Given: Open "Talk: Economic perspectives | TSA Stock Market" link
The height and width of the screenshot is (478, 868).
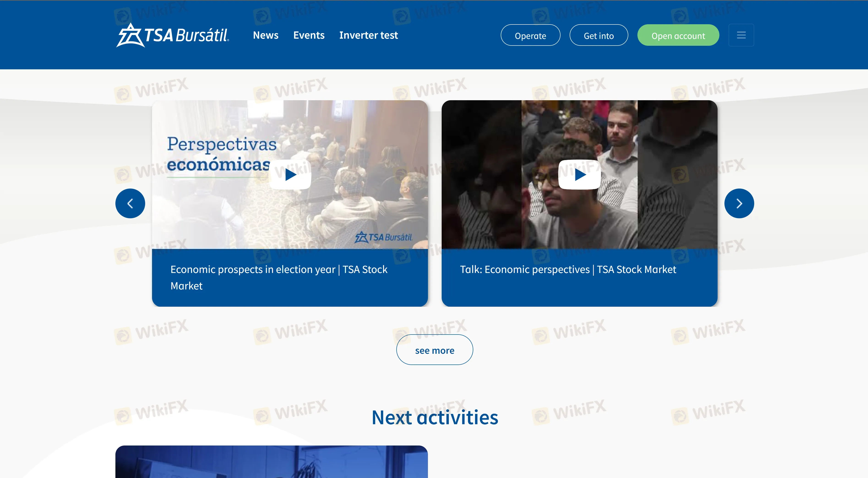Looking at the screenshot, I should (x=568, y=269).
